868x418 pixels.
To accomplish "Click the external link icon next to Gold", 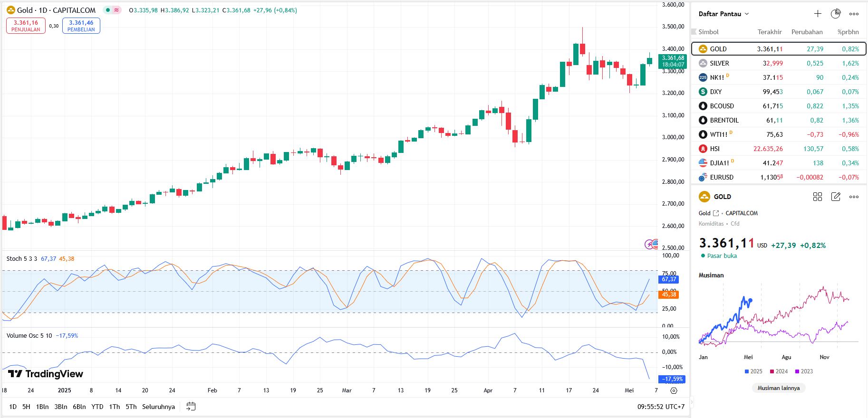I will [x=716, y=213].
